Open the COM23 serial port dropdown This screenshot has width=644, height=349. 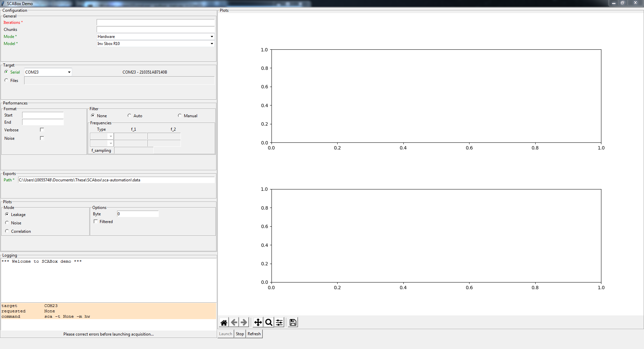(69, 72)
